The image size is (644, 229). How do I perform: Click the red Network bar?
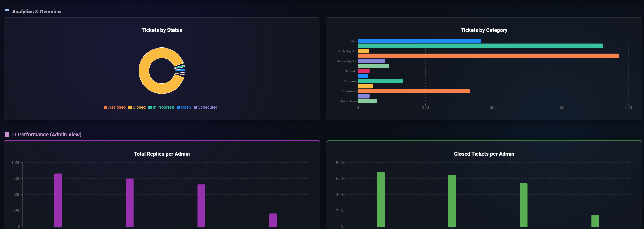click(x=363, y=71)
